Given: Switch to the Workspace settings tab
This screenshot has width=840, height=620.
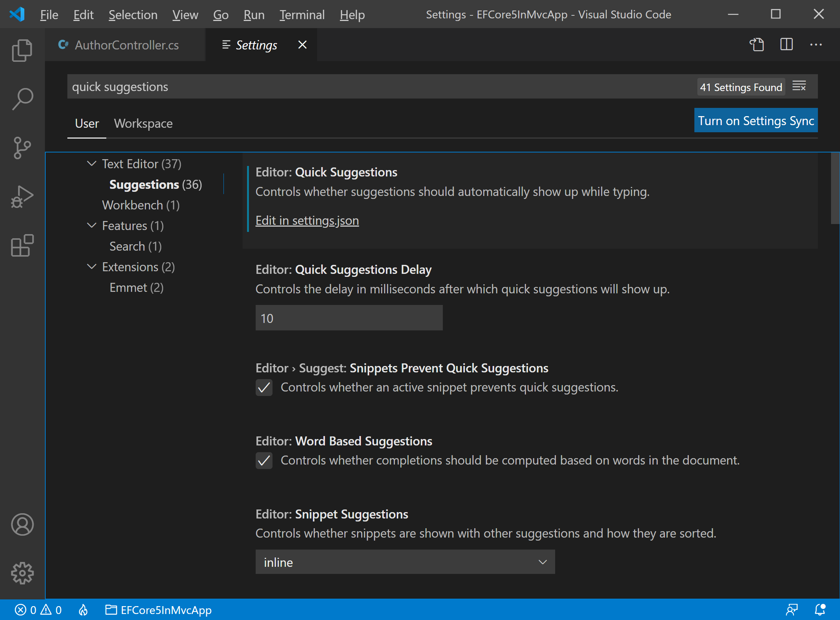Looking at the screenshot, I should (143, 124).
